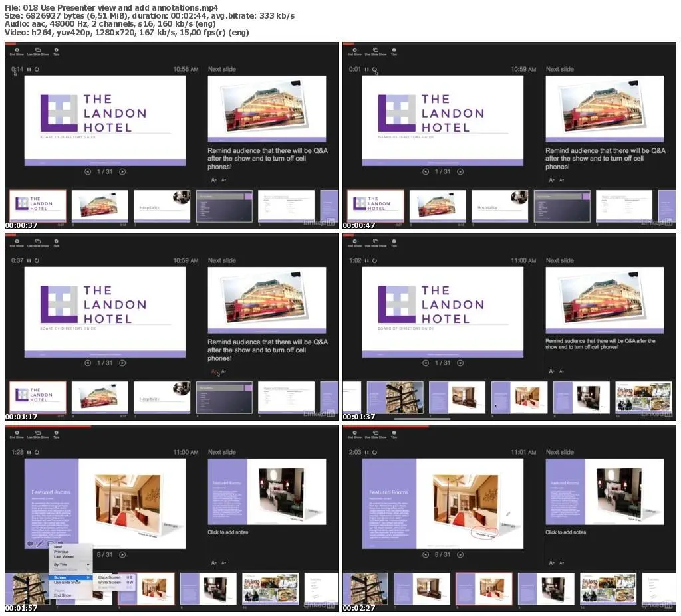Open Tips in the 00:01:17 frame
The height and width of the screenshot is (616, 681).
click(x=56, y=243)
